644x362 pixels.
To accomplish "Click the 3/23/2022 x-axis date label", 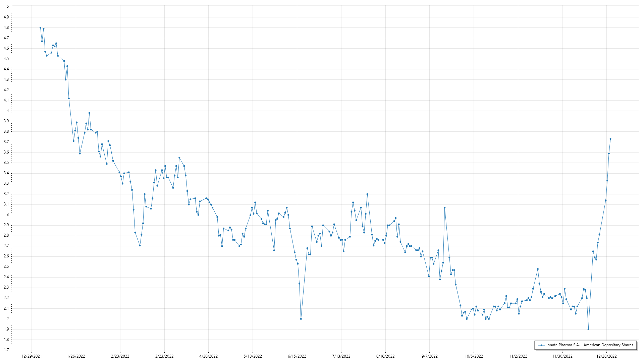I will point(164,356).
